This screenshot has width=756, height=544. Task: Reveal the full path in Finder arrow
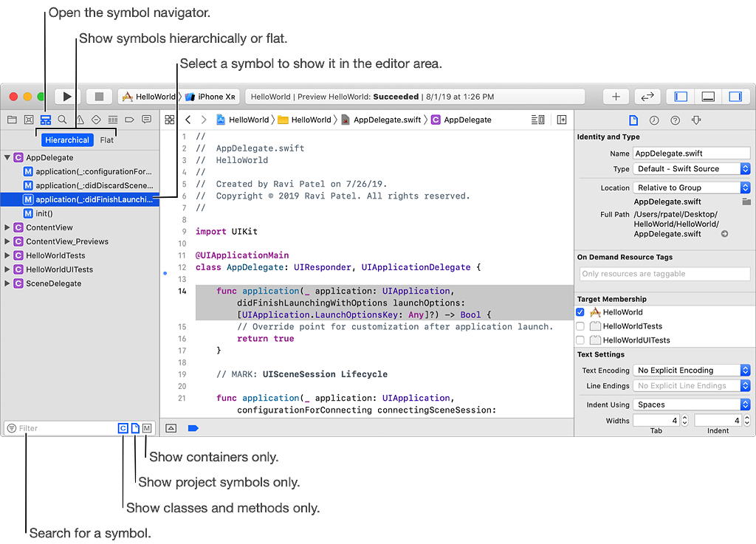725,234
